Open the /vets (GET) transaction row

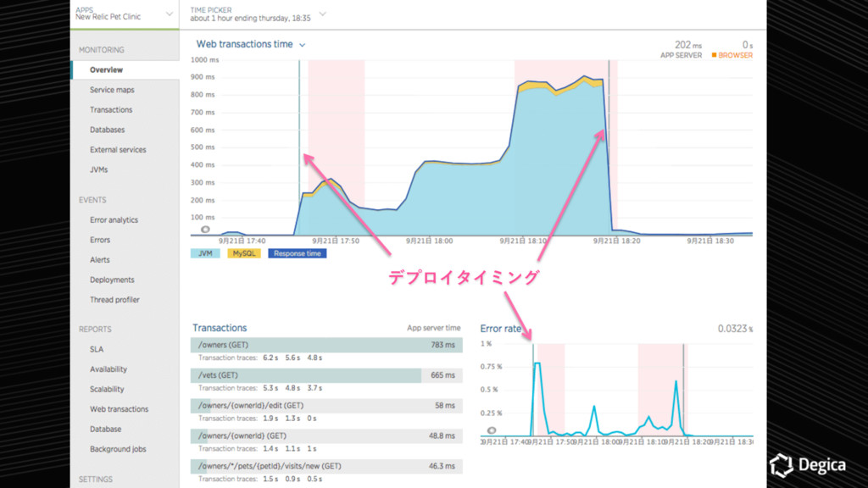point(326,375)
